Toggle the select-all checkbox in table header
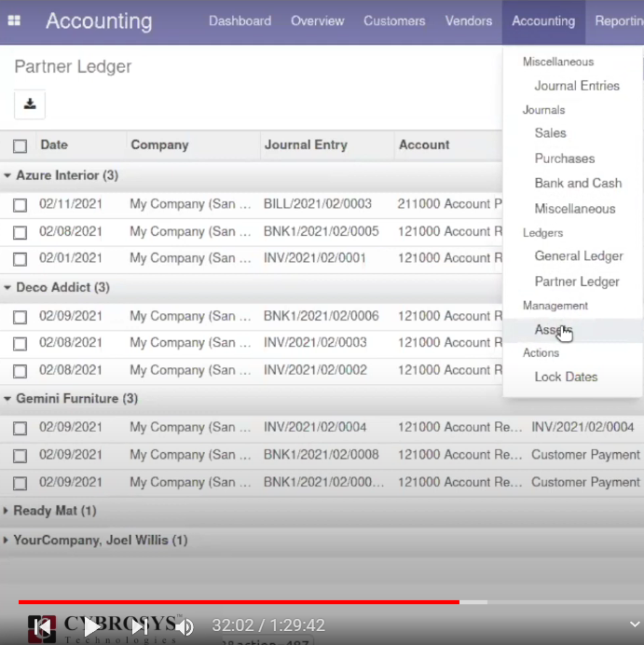 point(20,145)
